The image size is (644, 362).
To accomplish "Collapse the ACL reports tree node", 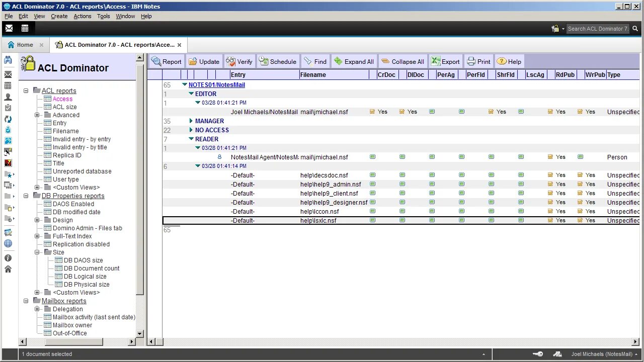I will click(26, 91).
